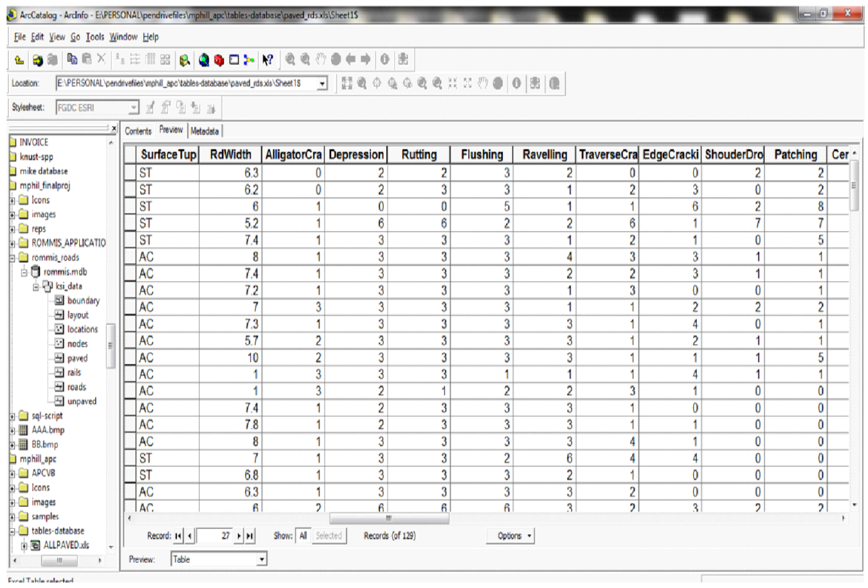Click the Copy icon in the toolbar
This screenshot has height=588, width=868.
click(73, 59)
